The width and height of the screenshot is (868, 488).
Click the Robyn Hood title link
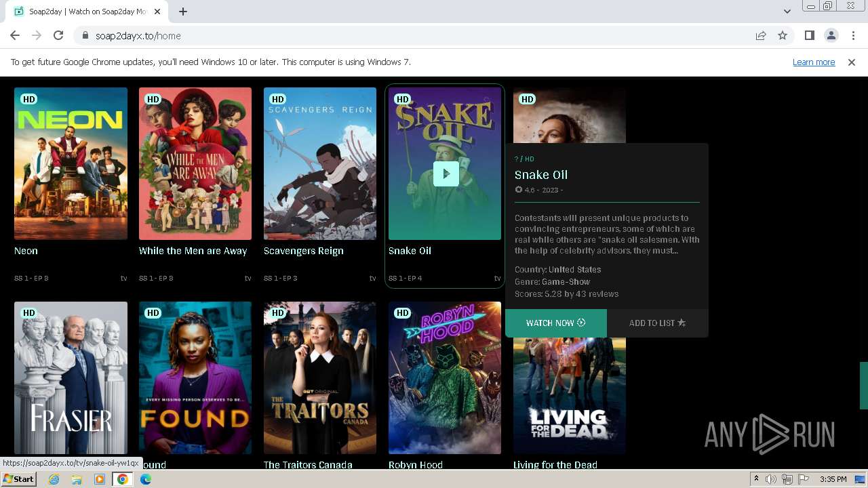(x=416, y=465)
